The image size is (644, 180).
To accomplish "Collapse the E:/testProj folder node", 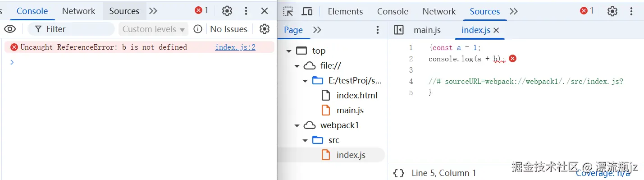I will pos(305,81).
